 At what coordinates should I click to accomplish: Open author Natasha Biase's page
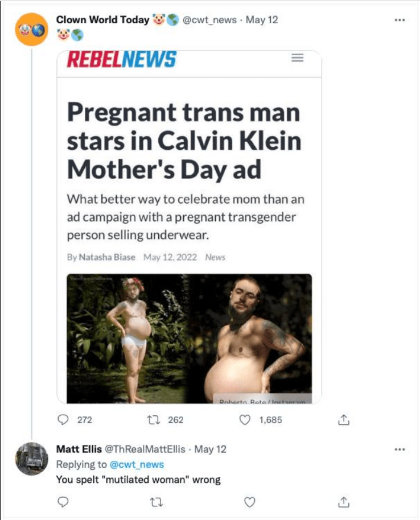point(107,257)
